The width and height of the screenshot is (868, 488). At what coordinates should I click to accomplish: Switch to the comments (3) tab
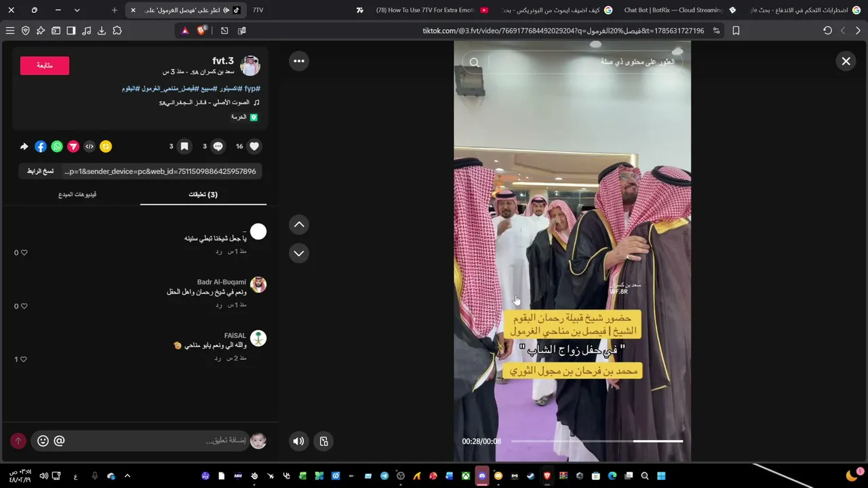(203, 195)
